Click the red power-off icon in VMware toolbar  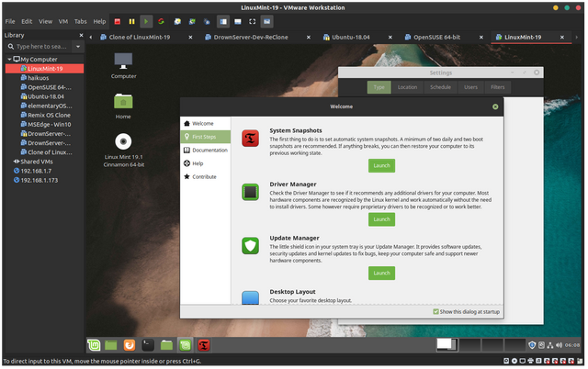(118, 21)
